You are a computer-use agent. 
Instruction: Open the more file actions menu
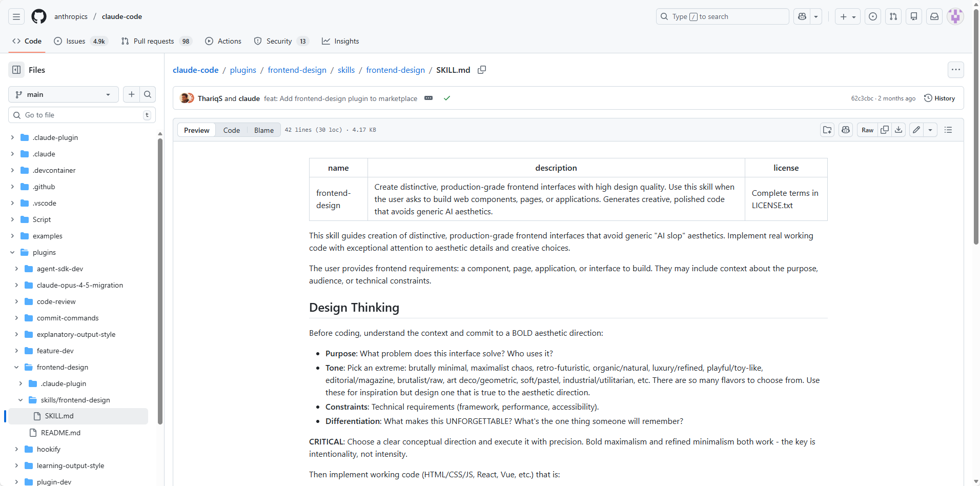pos(956,70)
